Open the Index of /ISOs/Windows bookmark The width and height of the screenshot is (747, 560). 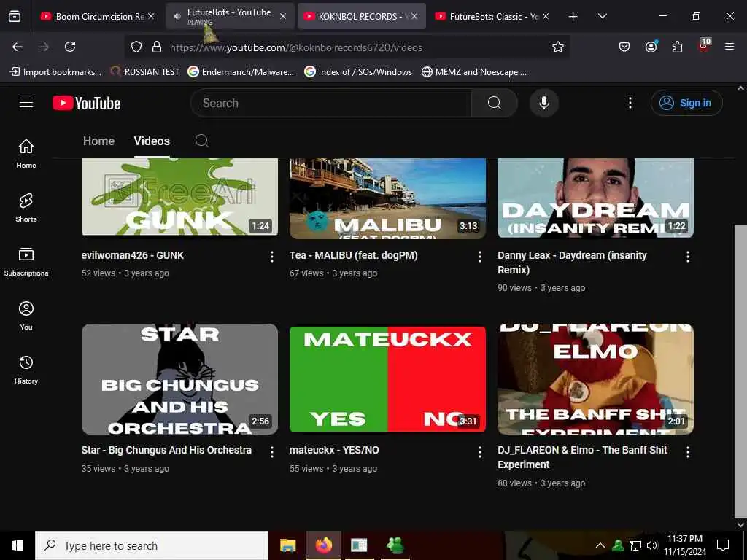[358, 72]
